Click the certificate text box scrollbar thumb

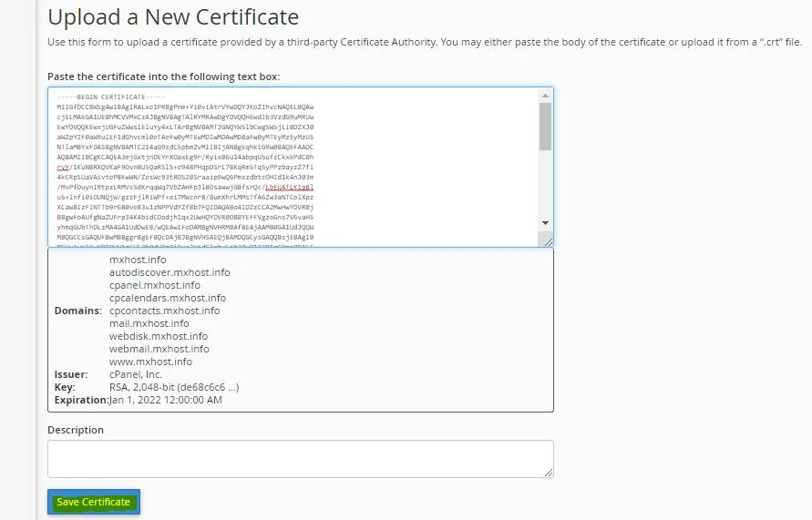click(545, 127)
